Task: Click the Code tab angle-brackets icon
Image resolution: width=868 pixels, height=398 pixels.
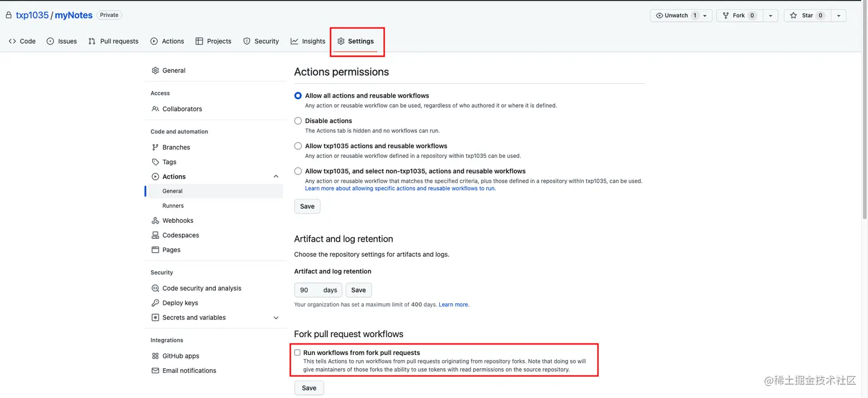Action: point(12,41)
